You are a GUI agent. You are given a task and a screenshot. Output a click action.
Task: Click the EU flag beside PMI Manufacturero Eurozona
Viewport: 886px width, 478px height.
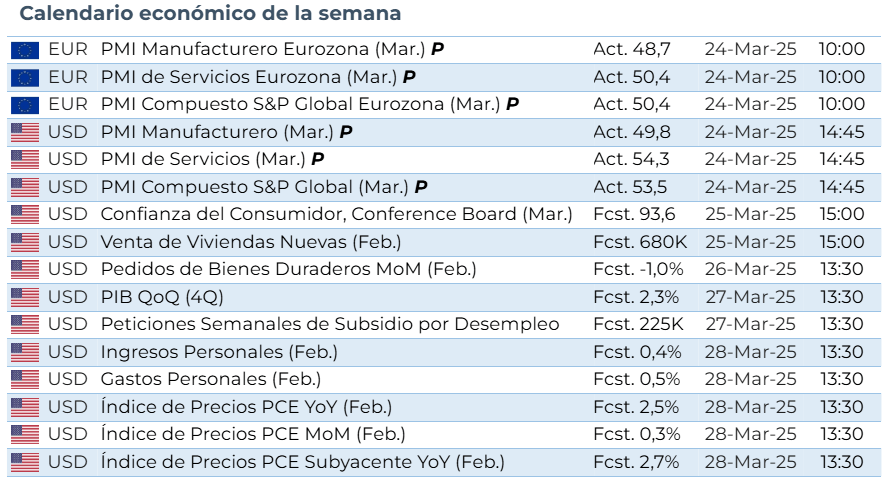24,49
